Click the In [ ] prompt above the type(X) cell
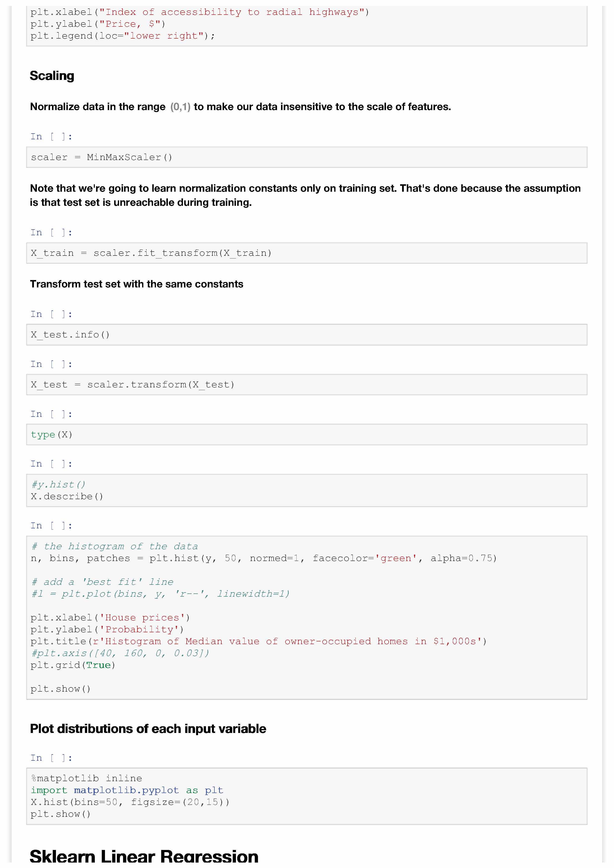Screen dimensions: 614x868 [51, 414]
